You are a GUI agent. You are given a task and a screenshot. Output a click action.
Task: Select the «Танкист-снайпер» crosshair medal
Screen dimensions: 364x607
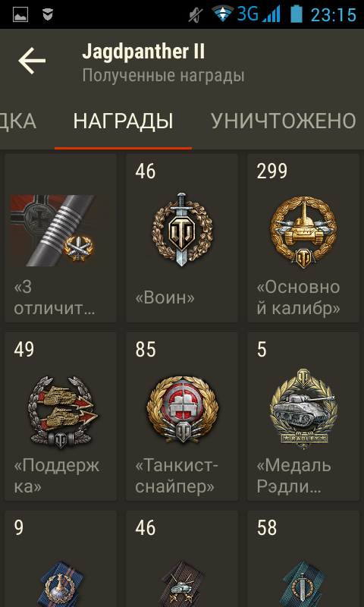click(x=182, y=409)
